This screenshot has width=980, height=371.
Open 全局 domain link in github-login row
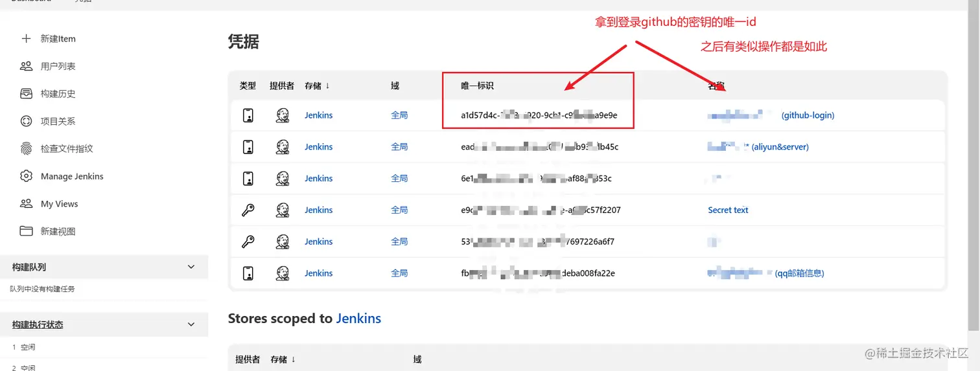click(x=399, y=115)
